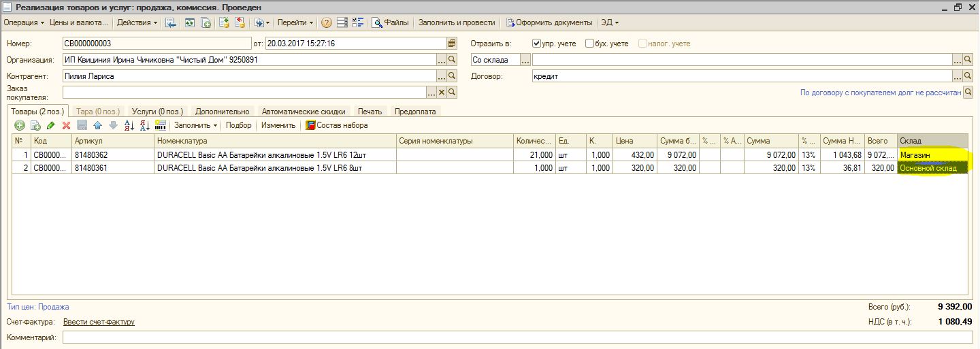Enable the бух. учете checkbox
Screen dimensions: 980x349
(x=589, y=44)
